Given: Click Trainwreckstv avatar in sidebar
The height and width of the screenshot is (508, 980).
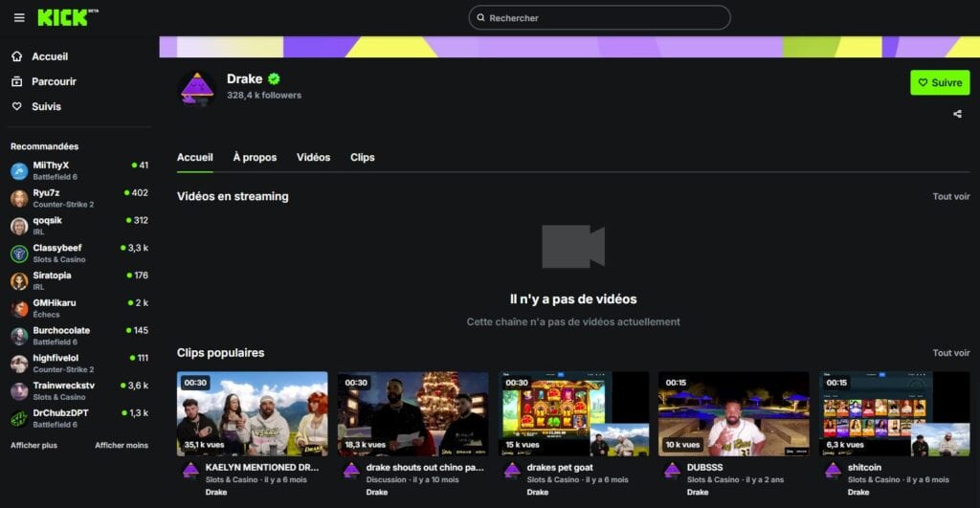Looking at the screenshot, I should 19,390.
